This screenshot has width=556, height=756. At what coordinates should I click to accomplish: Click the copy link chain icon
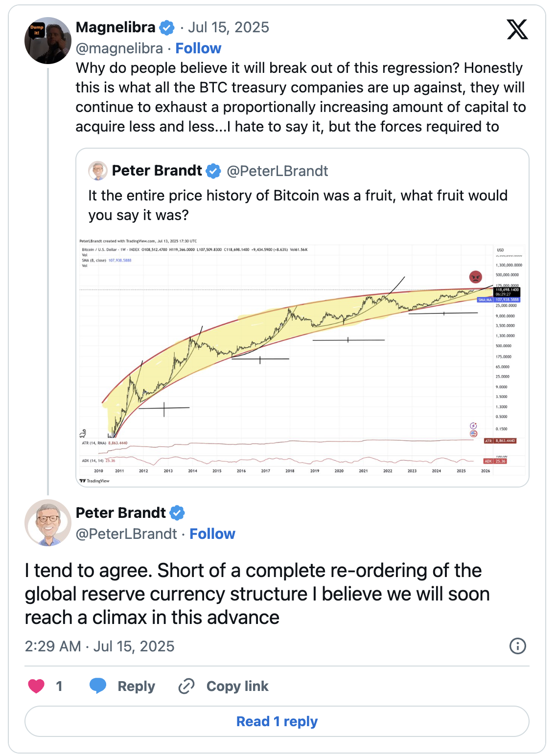coord(186,686)
